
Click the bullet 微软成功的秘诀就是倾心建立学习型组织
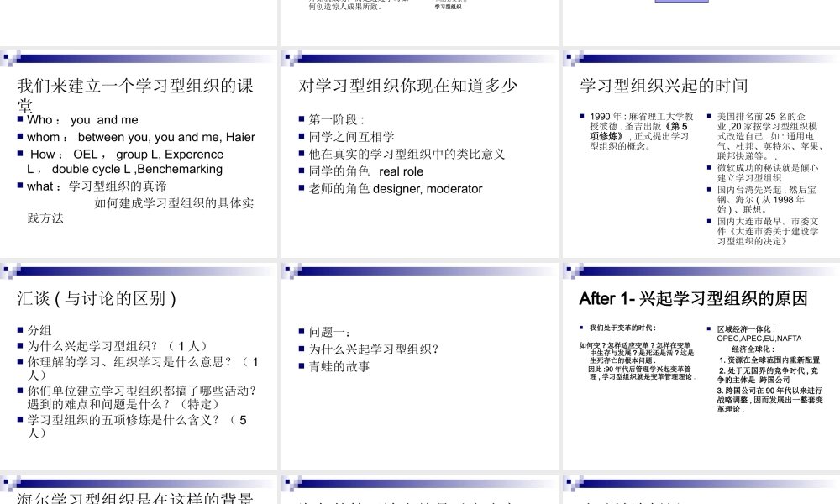[768, 173]
